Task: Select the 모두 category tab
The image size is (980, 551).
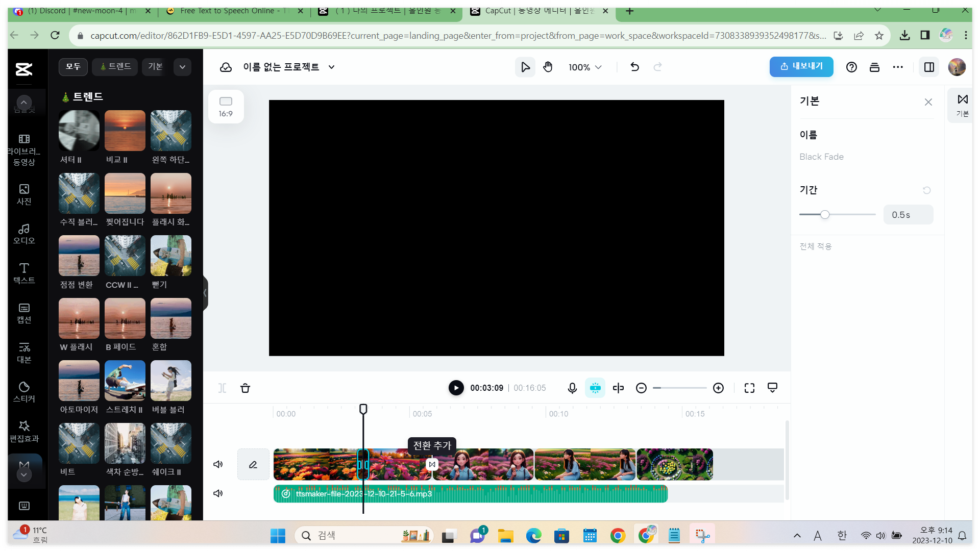Action: click(73, 67)
